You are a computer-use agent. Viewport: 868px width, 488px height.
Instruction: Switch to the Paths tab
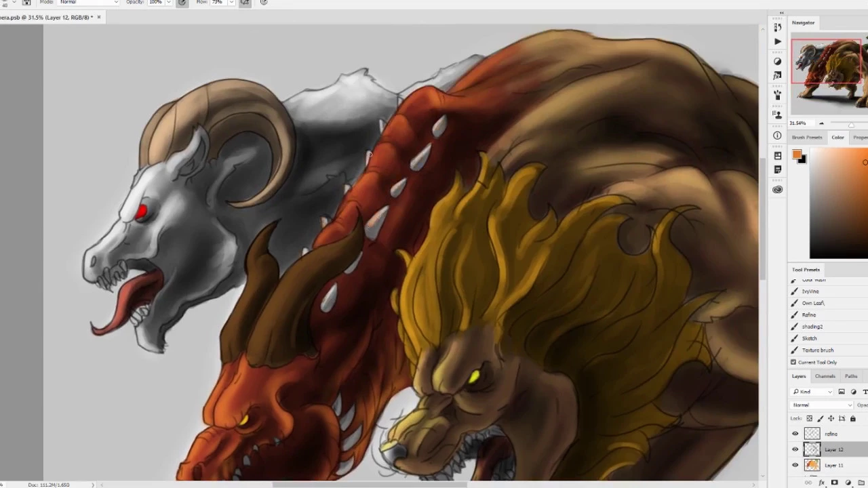coord(851,377)
